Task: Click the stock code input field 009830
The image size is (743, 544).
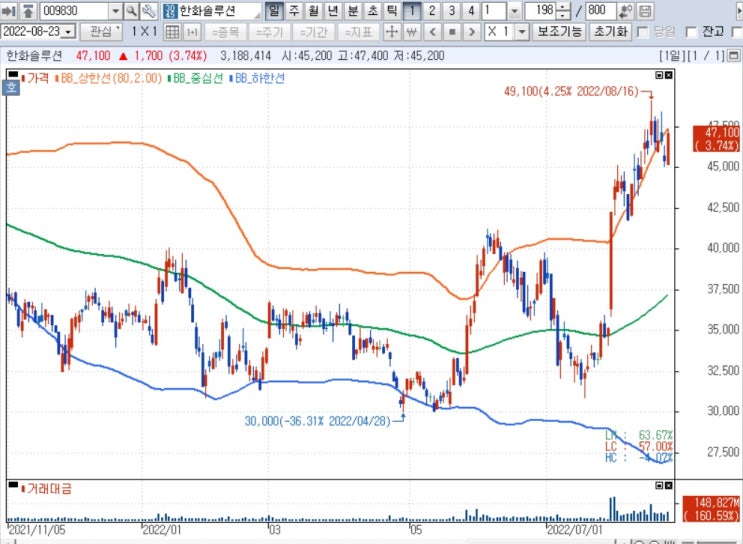Action: [75, 11]
